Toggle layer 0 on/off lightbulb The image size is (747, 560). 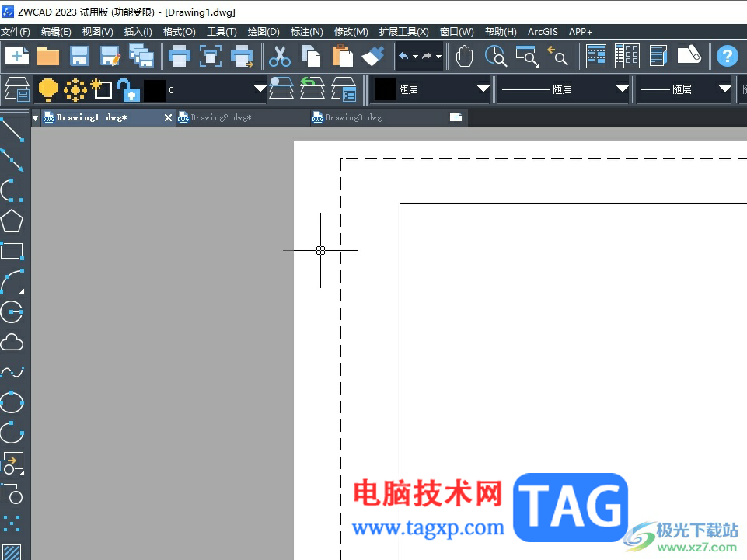47,89
